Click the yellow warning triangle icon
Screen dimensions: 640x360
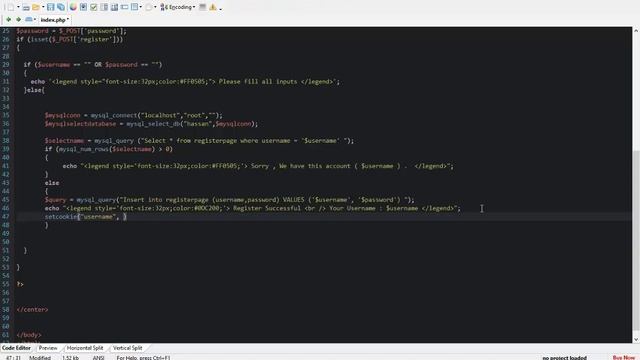213,7
